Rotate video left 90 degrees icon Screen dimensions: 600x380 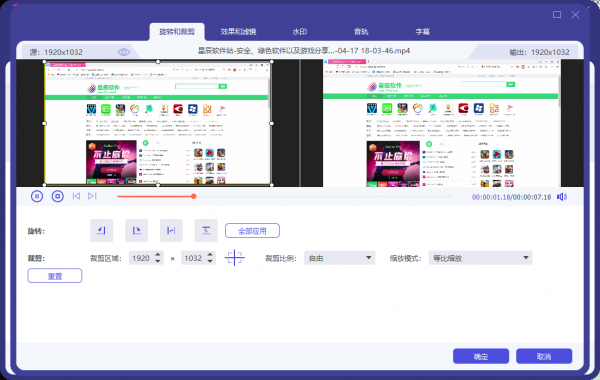pyautogui.click(x=101, y=230)
